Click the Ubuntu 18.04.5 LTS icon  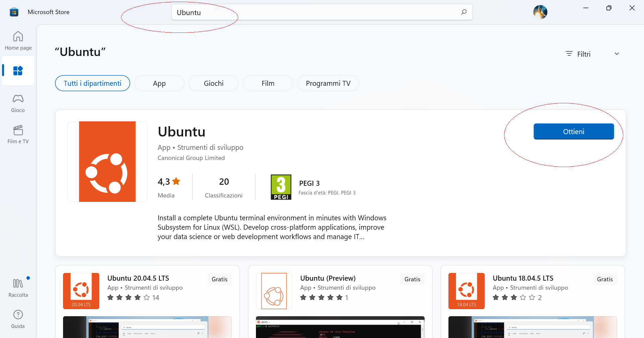click(467, 291)
